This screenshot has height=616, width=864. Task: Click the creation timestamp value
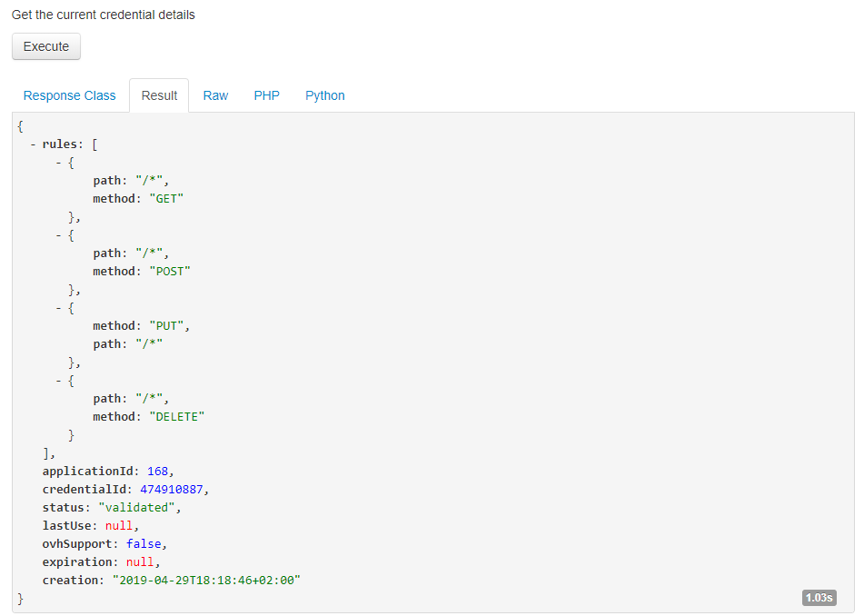click(x=206, y=580)
